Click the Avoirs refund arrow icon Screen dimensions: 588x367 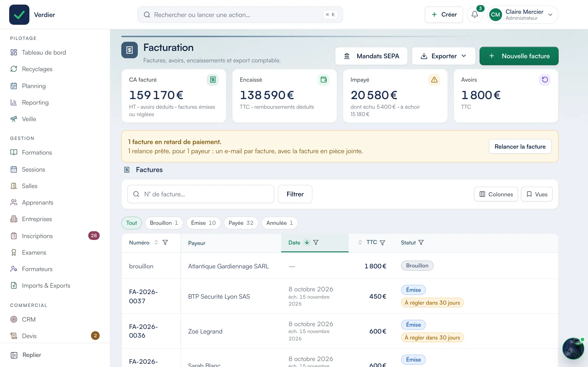point(545,80)
